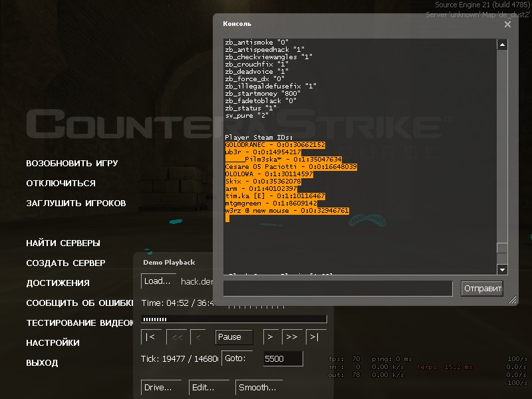Open ЗАГЛУШИТЬ ИГРОКОВ menu item

(x=76, y=203)
